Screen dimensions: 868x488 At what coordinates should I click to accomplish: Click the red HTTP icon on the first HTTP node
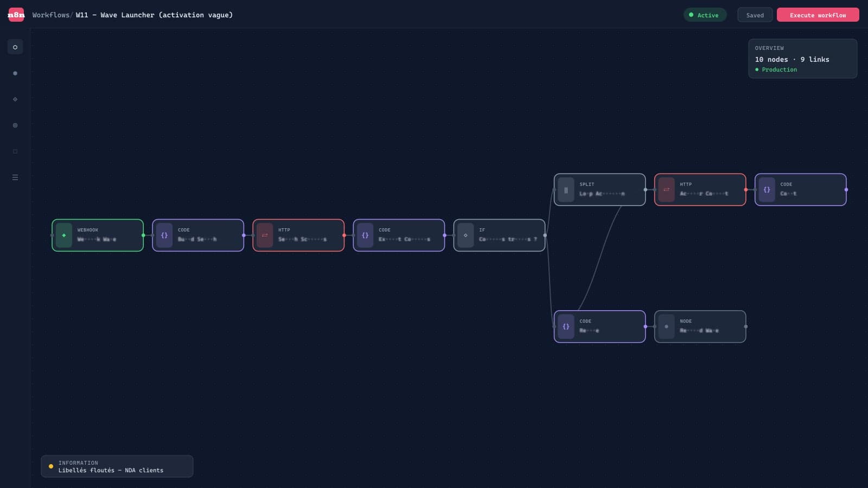point(265,235)
